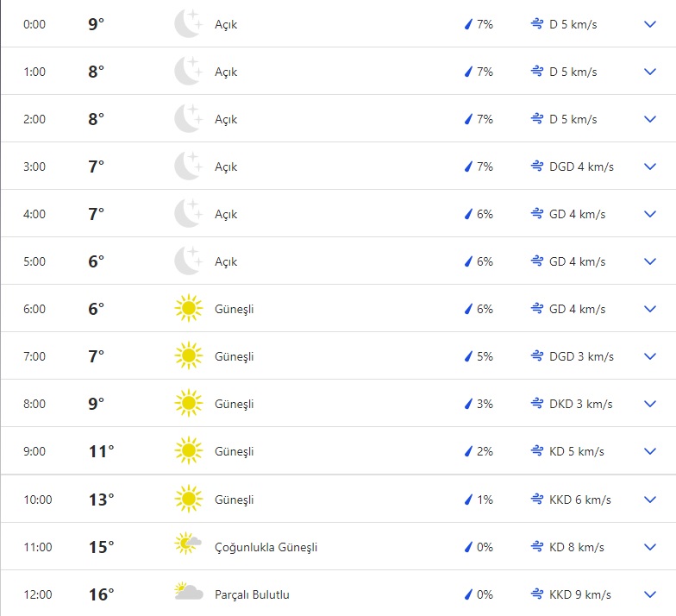Expand the 5:00 hourly forecast row
Viewport: 676px width, 616px height.
click(x=650, y=261)
